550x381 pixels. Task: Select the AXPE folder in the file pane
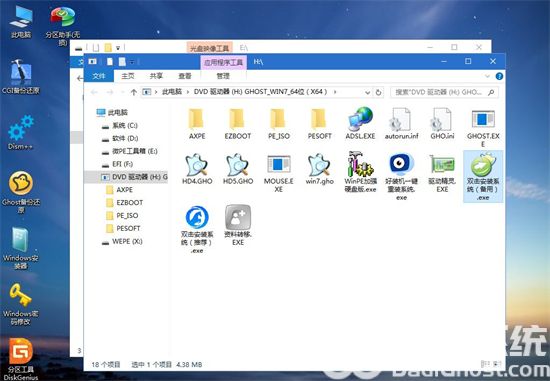pyautogui.click(x=197, y=123)
